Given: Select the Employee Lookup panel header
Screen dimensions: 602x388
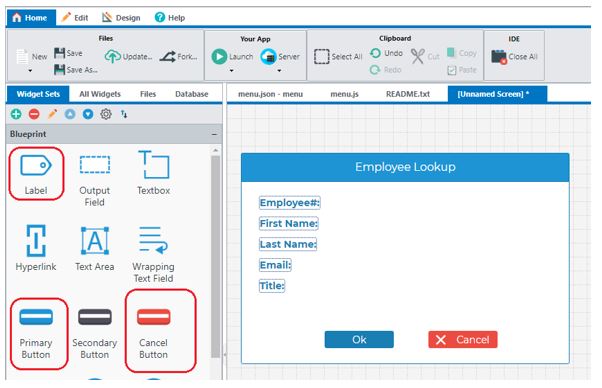Looking at the screenshot, I should coord(405,167).
